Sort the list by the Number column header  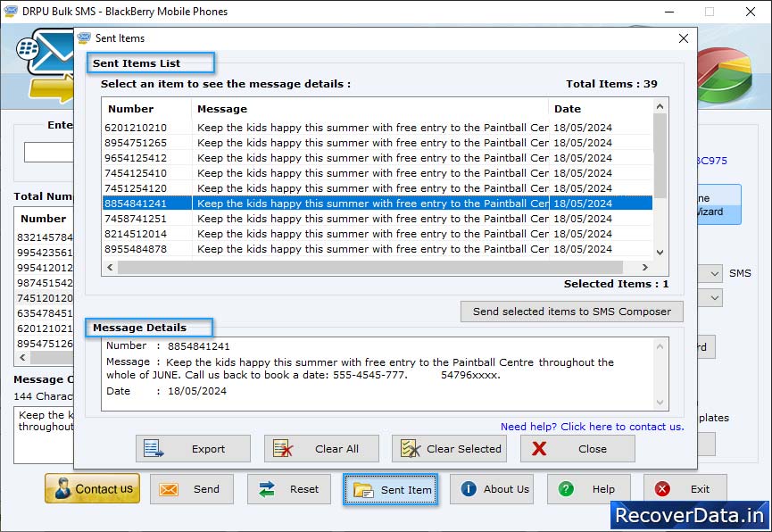point(145,109)
